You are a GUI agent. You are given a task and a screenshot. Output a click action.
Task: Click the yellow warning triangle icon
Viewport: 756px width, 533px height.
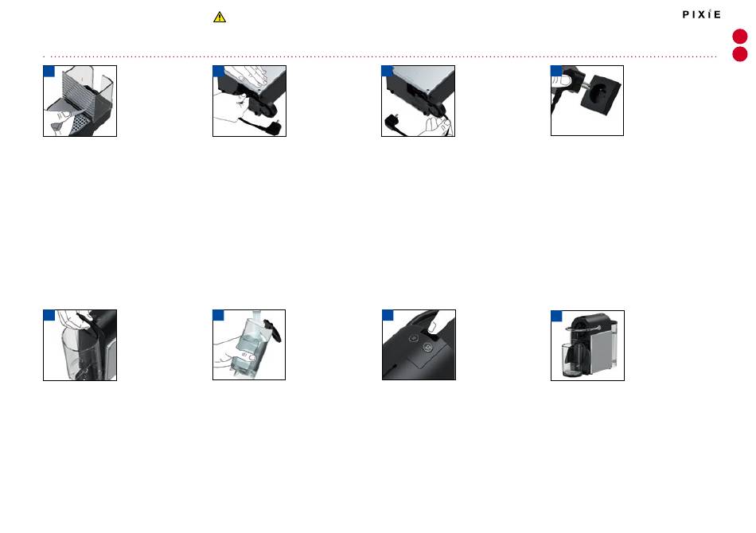click(220, 18)
